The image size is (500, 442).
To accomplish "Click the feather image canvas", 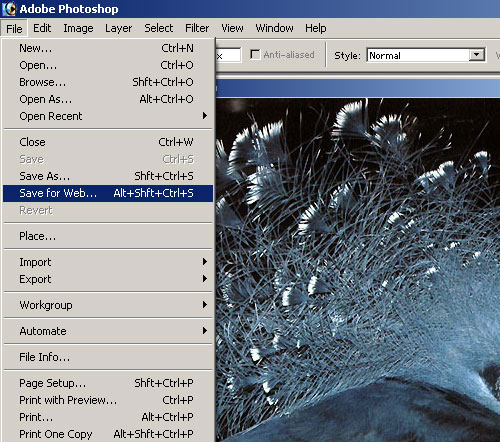I will click(358, 270).
